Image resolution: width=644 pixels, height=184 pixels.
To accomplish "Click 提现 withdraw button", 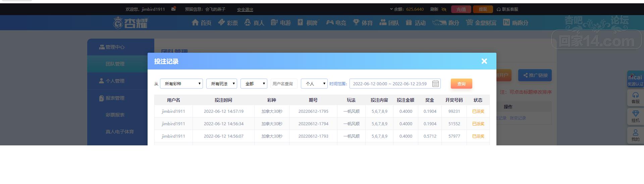I will pos(483,9).
